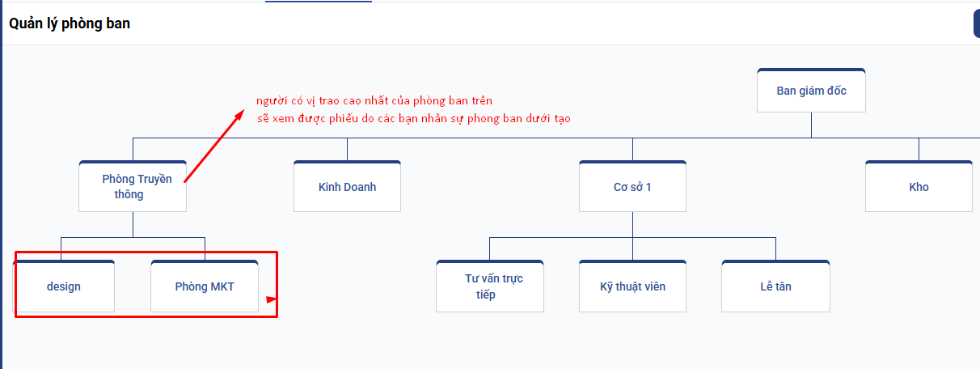The width and height of the screenshot is (980, 369).
Task: Click the connector line below Ban giám đốc
Action: tap(811, 125)
